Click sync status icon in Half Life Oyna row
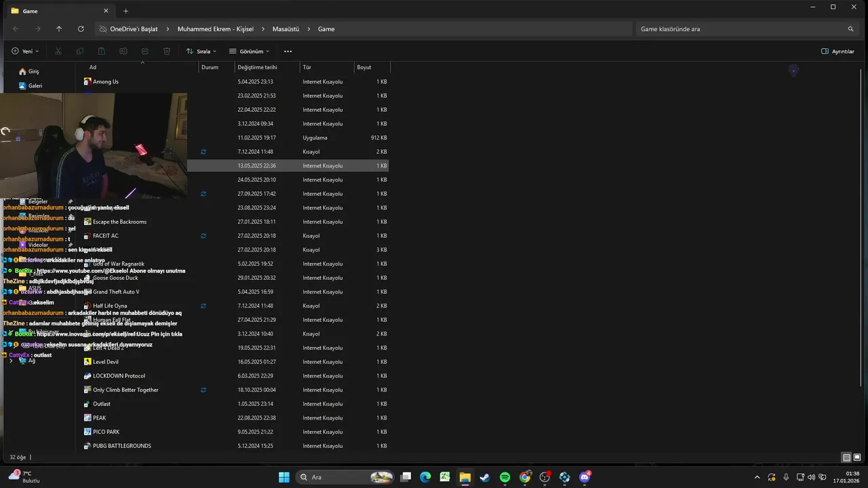The width and height of the screenshot is (868, 488). coord(203,306)
